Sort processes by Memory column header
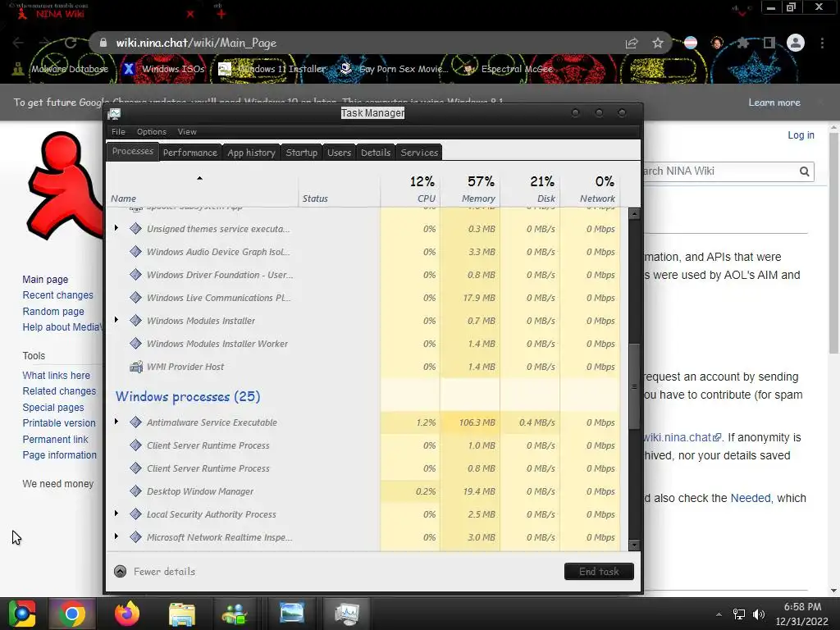Screen dimensions: 840x630 [470, 189]
